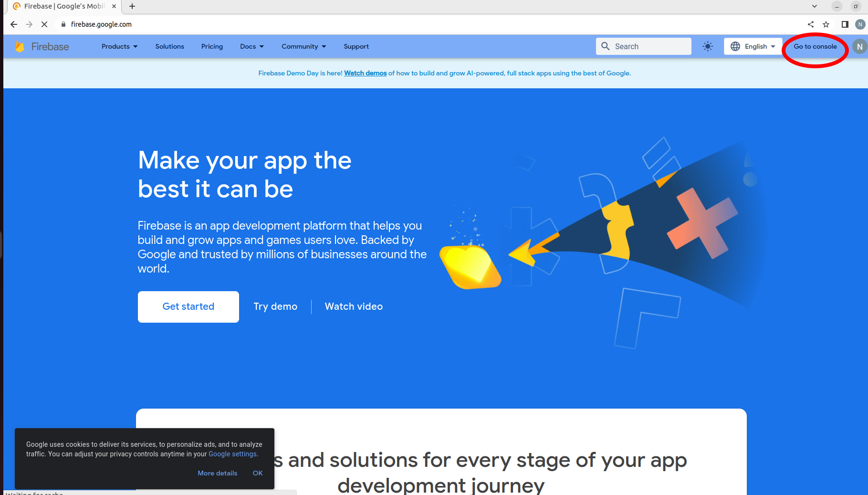Click the search magnifier icon
868x495 pixels.
coord(605,46)
